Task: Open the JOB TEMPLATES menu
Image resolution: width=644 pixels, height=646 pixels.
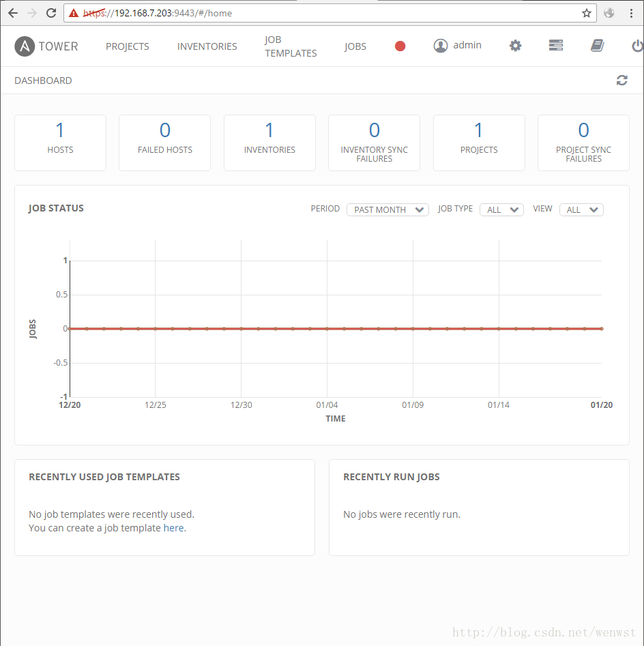Action: (x=291, y=46)
